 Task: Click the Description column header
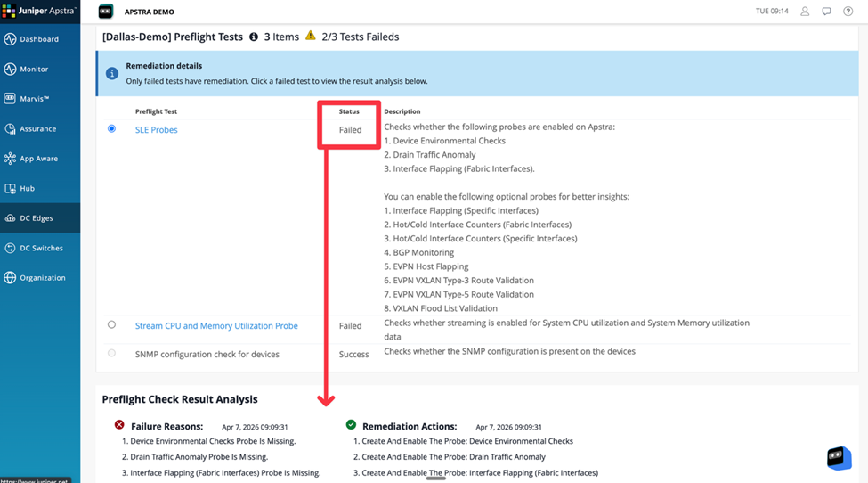pyautogui.click(x=402, y=111)
